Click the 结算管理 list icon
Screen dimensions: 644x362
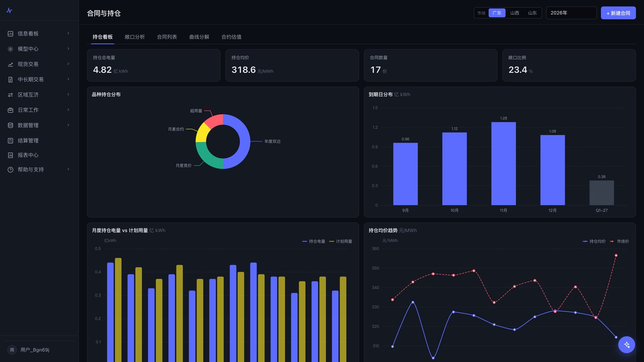point(10,141)
